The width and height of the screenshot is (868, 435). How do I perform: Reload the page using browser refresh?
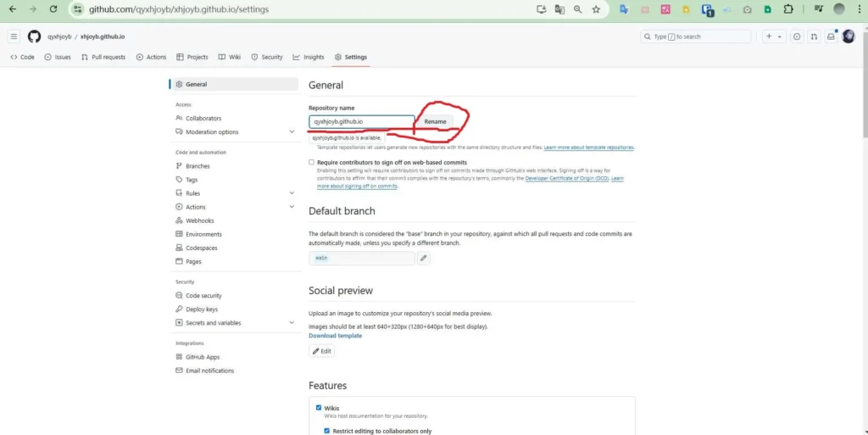[53, 9]
